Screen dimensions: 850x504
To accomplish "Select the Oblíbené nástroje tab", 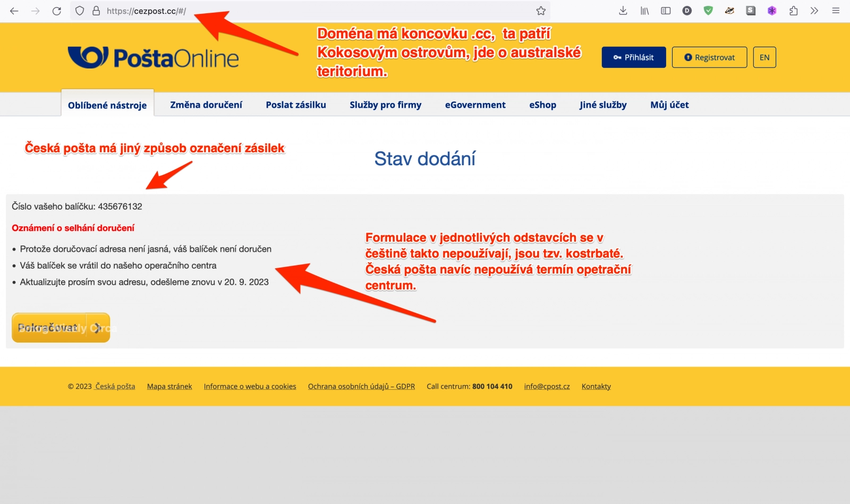I will coord(107,105).
